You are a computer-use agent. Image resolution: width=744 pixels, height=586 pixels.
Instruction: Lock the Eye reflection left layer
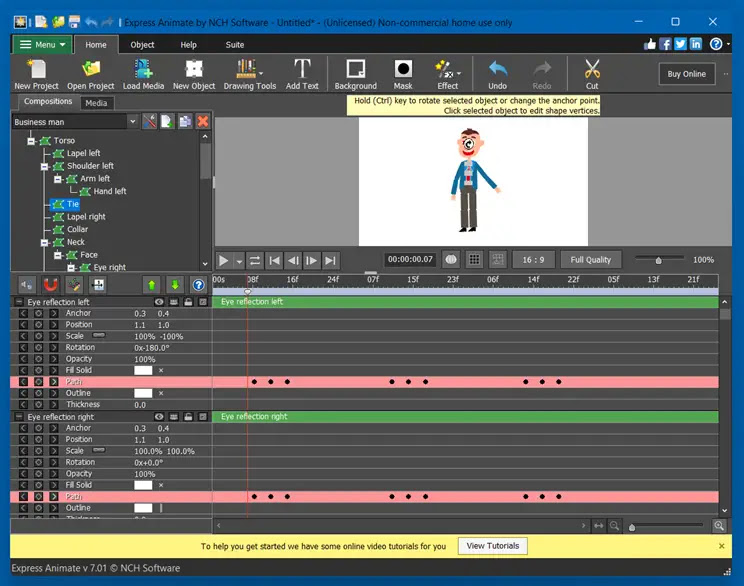pos(188,302)
